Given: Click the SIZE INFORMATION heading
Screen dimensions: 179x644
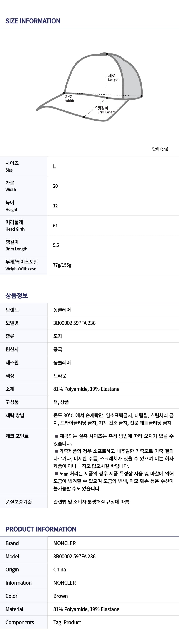Looking at the screenshot, I should point(33,21).
